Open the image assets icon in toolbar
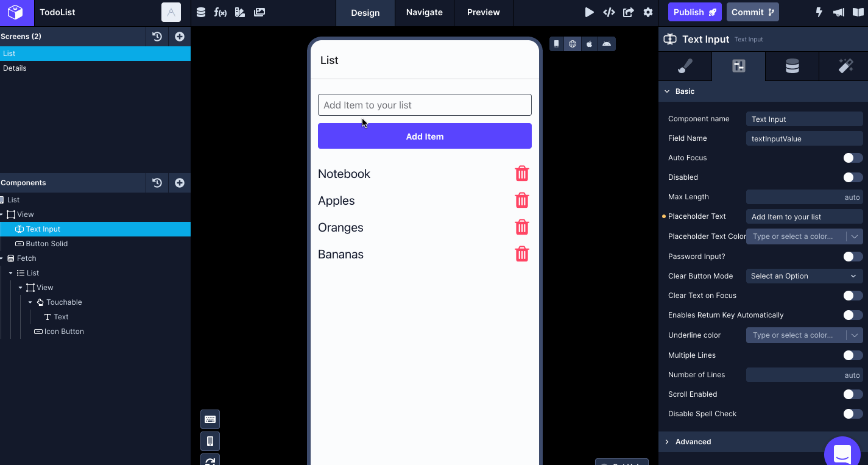868x465 pixels. point(259,12)
